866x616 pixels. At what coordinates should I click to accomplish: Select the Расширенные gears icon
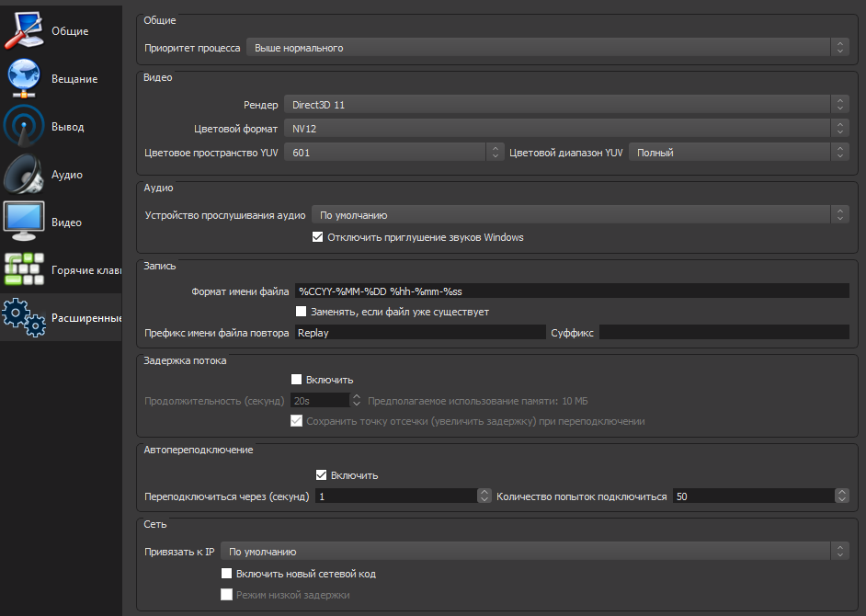coord(24,317)
